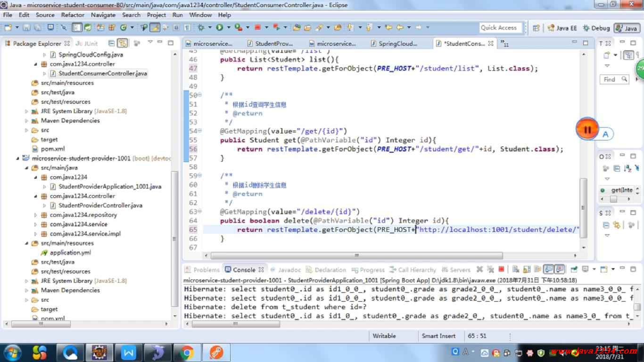644x362 pixels.
Task: Click the Back navigation arrow in toolbar
Action: (x=399, y=27)
